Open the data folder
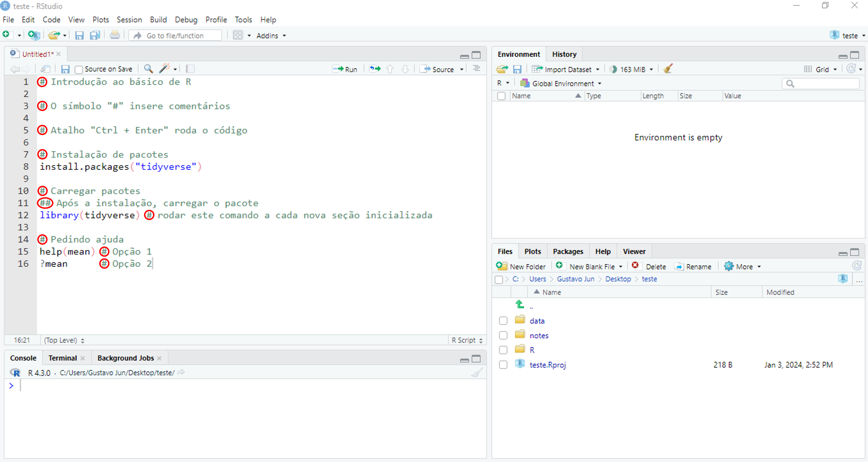This screenshot has width=868, height=462. tap(537, 321)
